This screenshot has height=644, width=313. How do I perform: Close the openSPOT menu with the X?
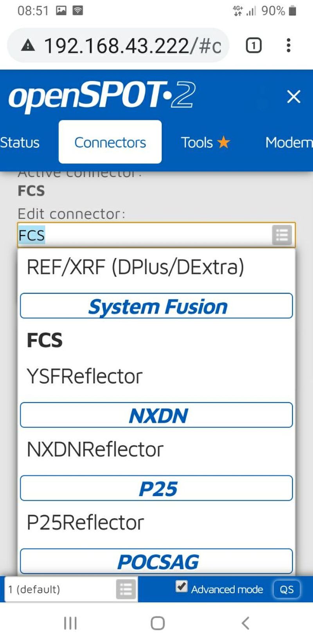click(293, 96)
